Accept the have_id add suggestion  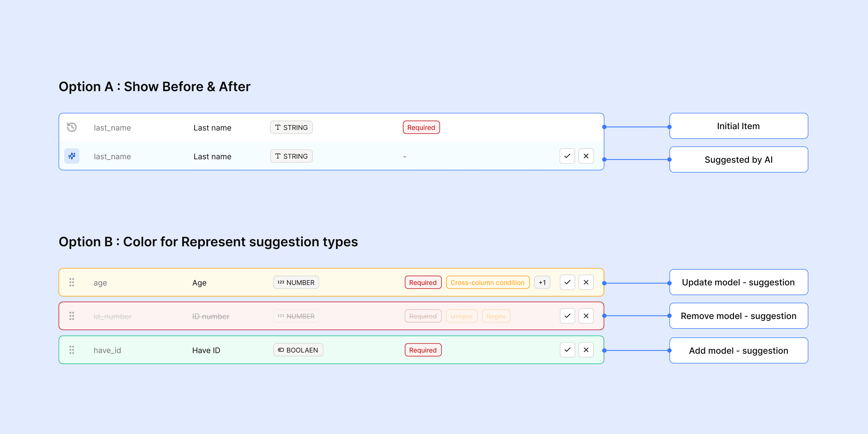point(567,350)
